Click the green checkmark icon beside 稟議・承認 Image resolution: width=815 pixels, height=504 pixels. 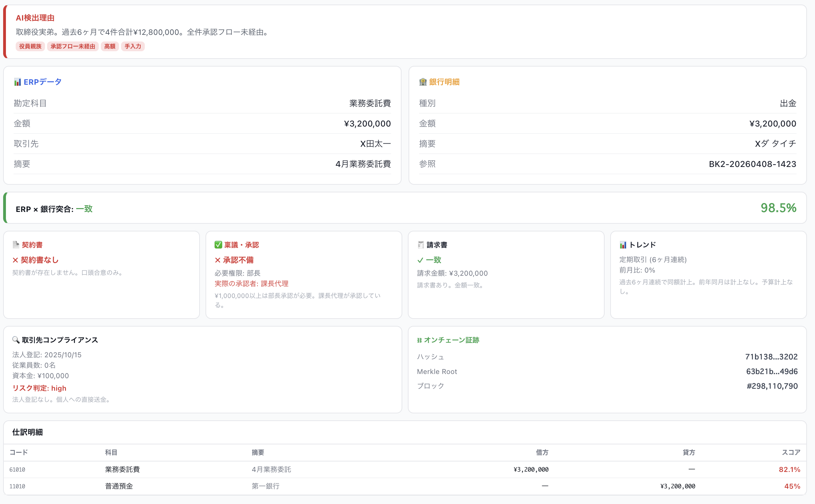218,245
